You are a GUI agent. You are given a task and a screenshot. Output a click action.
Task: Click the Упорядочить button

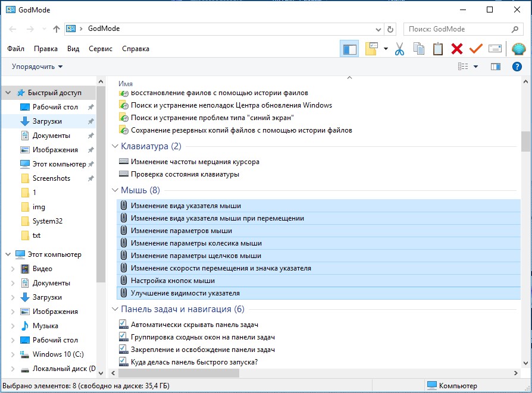coord(37,67)
